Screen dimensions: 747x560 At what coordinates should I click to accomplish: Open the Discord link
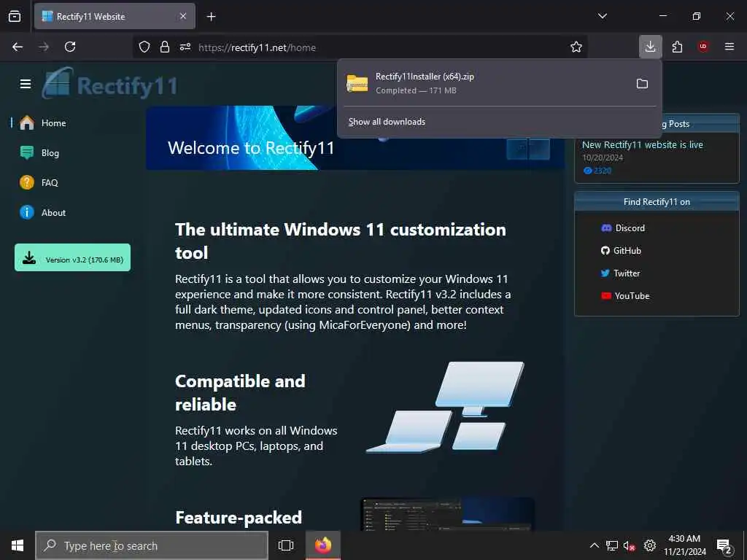tap(623, 228)
